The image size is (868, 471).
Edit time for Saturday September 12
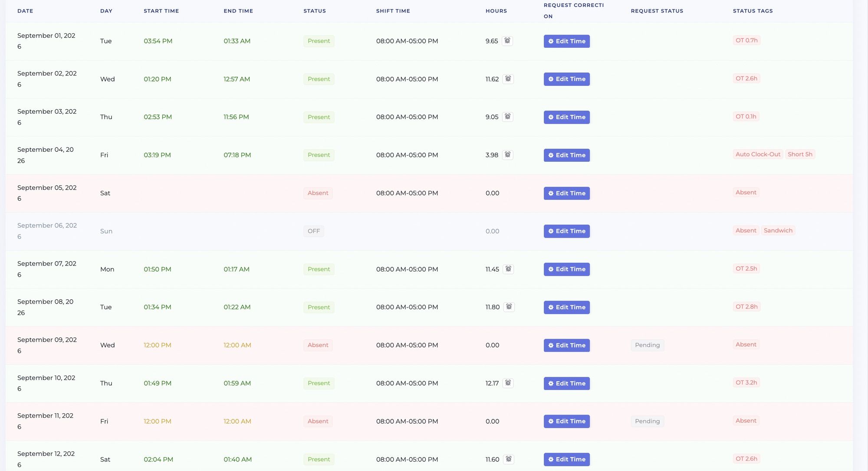(x=566, y=459)
